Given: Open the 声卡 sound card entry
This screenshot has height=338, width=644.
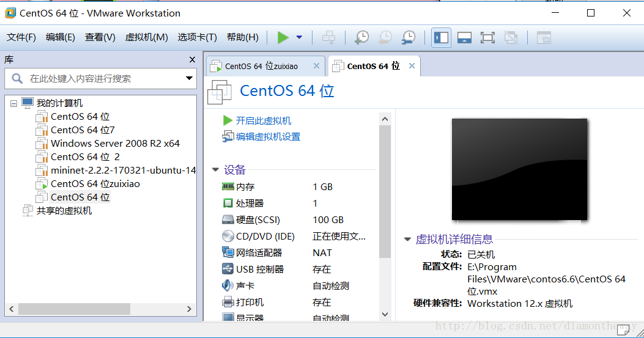Looking at the screenshot, I should [x=245, y=286].
